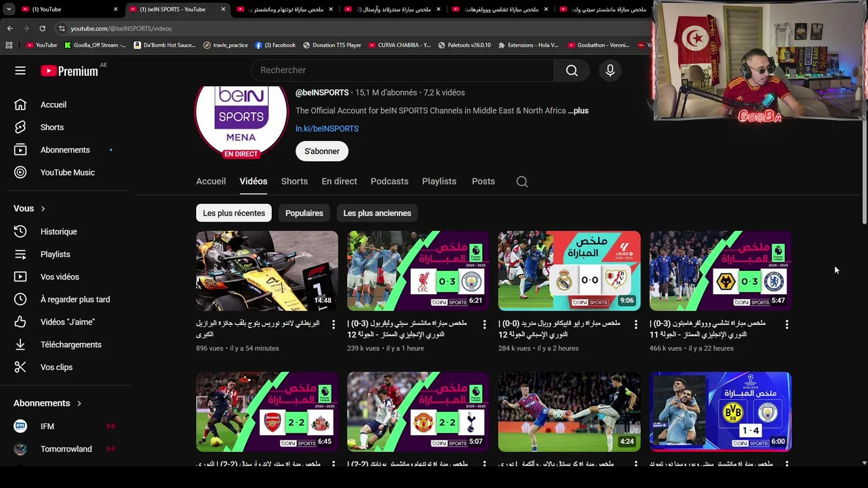Click the address bar URL
This screenshot has height=488, width=868.
pos(121,28)
